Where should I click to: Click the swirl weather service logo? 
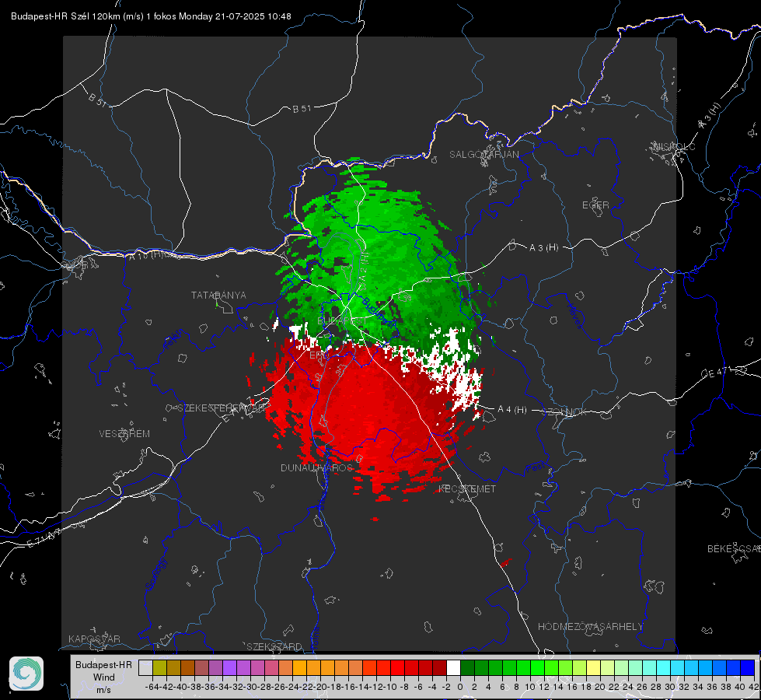tap(26, 674)
